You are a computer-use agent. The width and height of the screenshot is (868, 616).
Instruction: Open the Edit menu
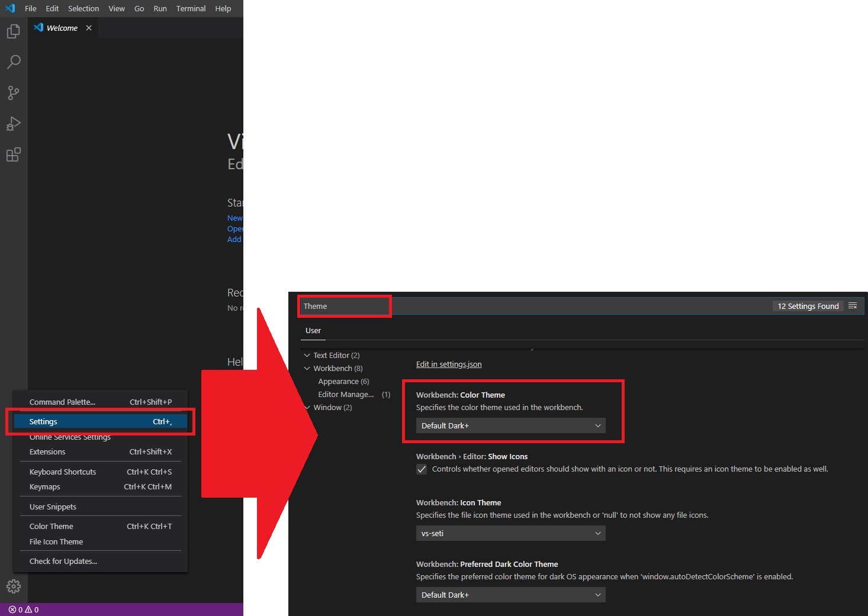[x=52, y=8]
